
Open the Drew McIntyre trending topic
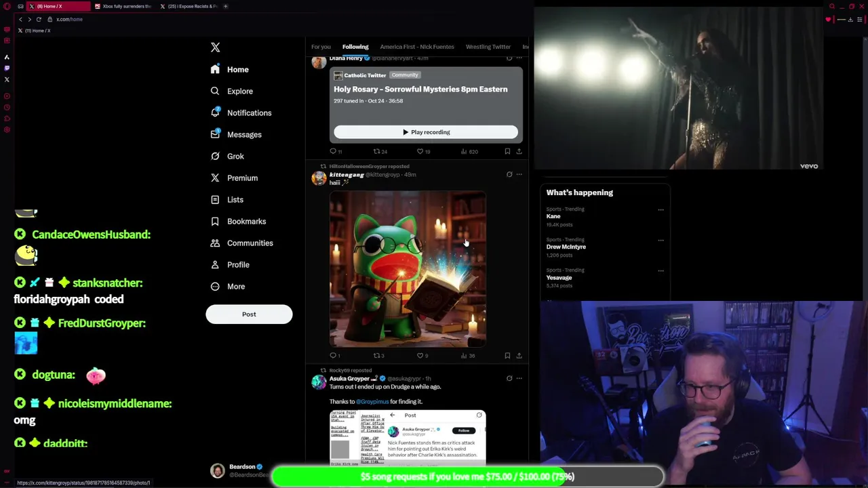pos(566,247)
